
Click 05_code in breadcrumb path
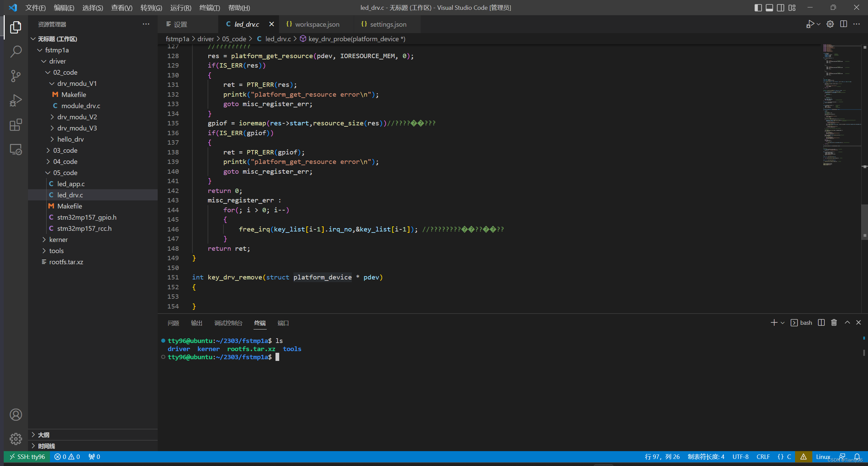(234, 39)
